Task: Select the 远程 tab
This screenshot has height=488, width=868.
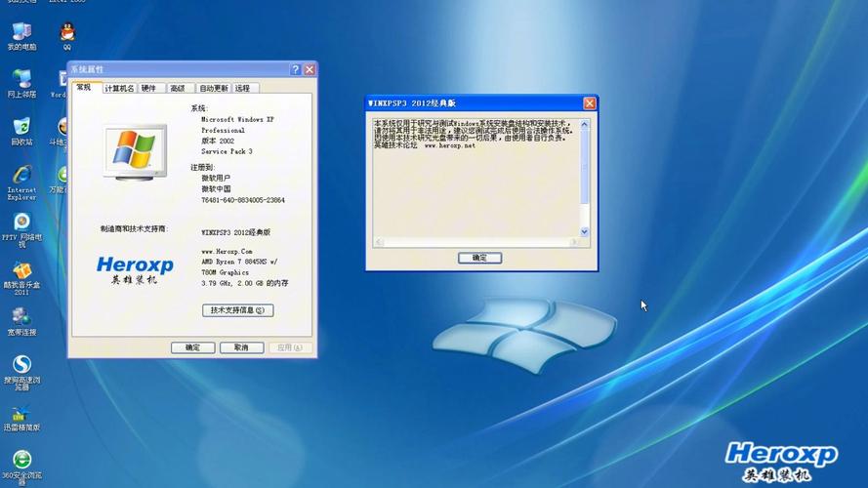Action: tap(242, 88)
